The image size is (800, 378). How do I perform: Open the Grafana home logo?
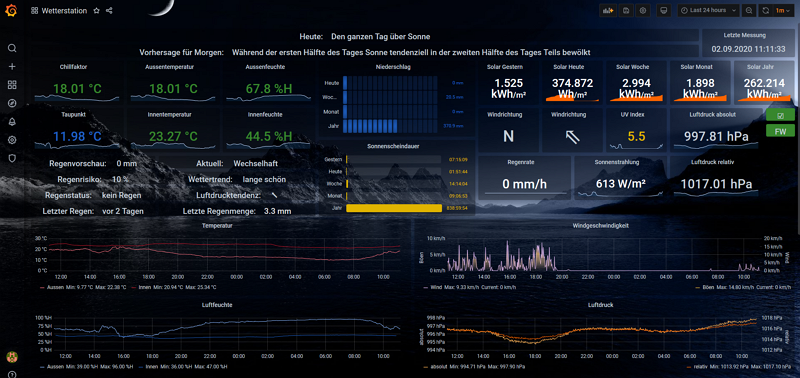point(12,11)
